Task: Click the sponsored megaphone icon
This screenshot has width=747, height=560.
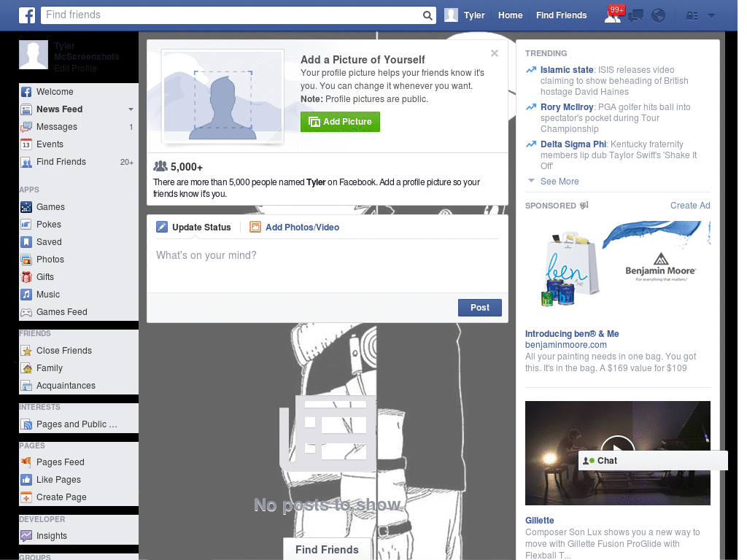Action: click(x=584, y=205)
